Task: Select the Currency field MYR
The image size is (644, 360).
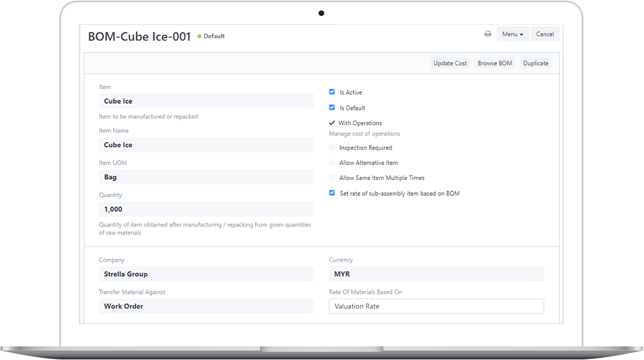Action: [436, 274]
